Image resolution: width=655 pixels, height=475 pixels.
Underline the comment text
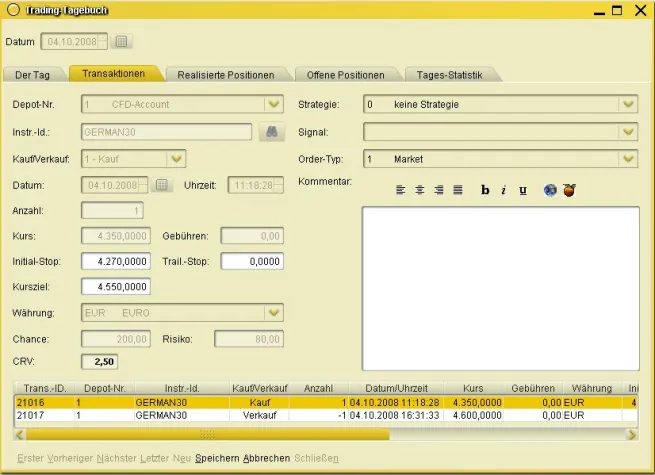tap(522, 190)
